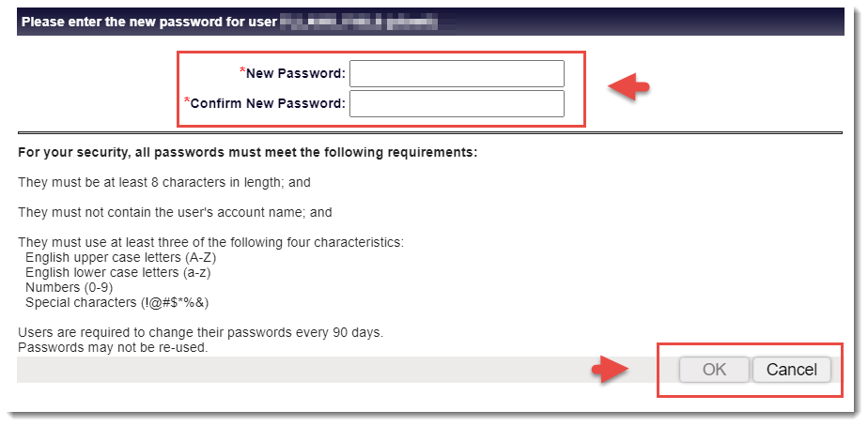
Task: Click the "must not contain account name" line
Action: point(175,213)
